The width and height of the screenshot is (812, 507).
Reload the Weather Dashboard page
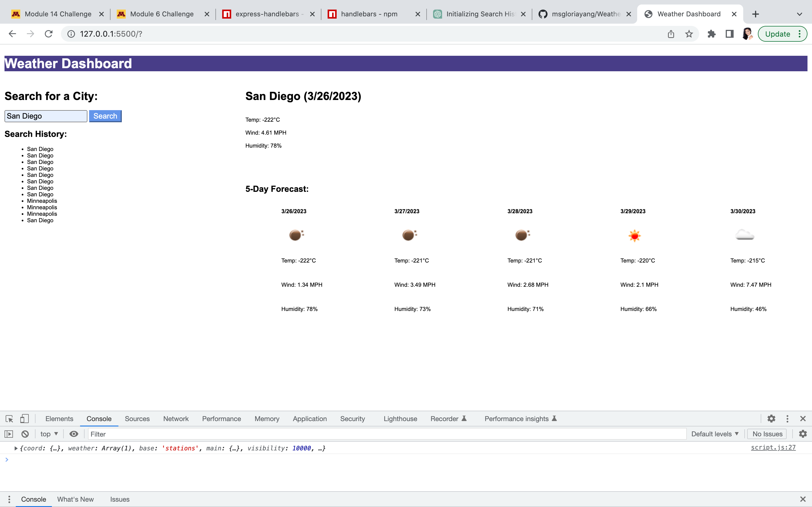49,34
